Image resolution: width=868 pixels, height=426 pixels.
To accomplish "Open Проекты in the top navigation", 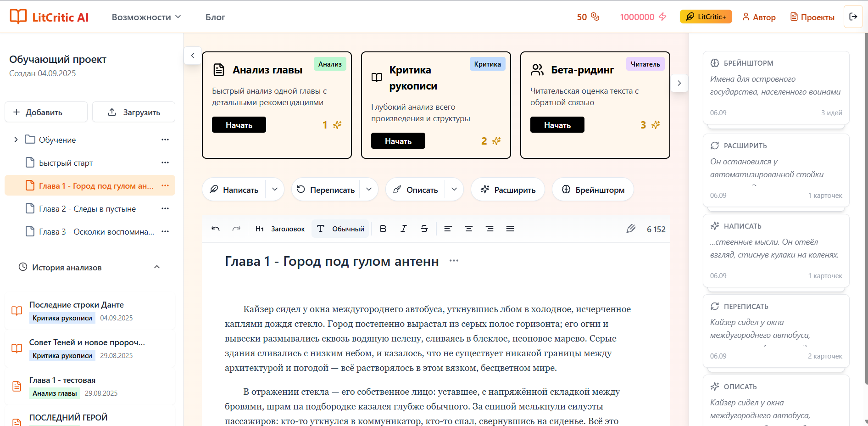I will tap(812, 17).
